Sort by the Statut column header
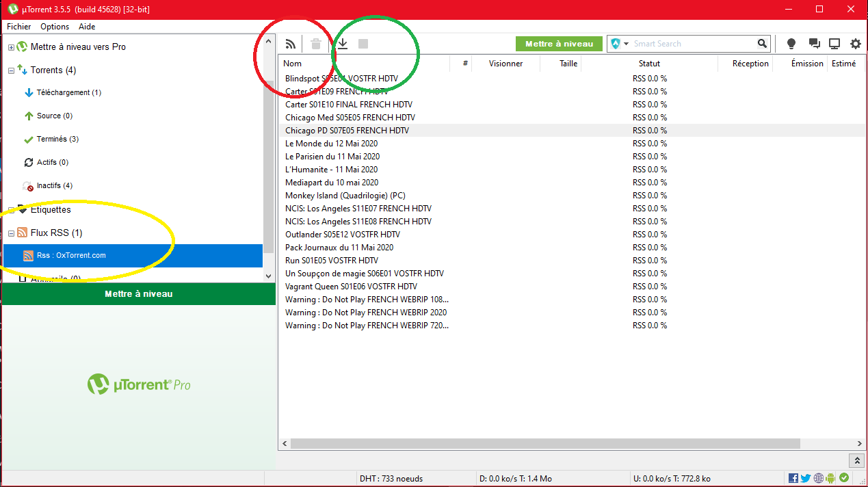Screen dimensions: 868x487 tap(649, 64)
